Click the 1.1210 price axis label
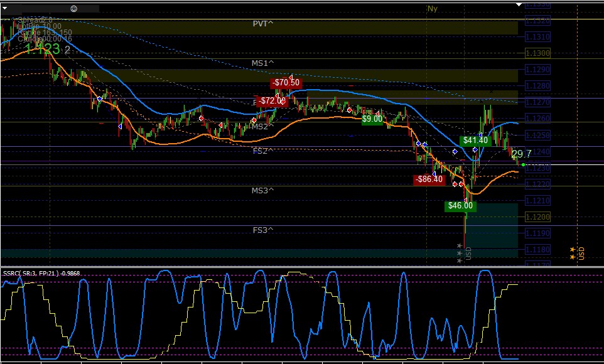Image resolution: width=604 pixels, height=364 pixels. tap(537, 201)
